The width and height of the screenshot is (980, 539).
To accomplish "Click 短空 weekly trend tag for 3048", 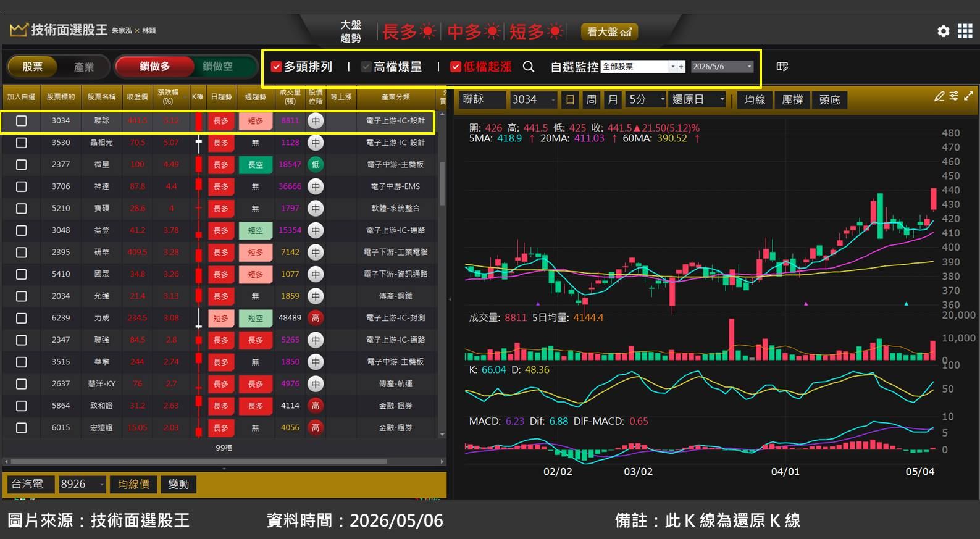I will coord(256,230).
